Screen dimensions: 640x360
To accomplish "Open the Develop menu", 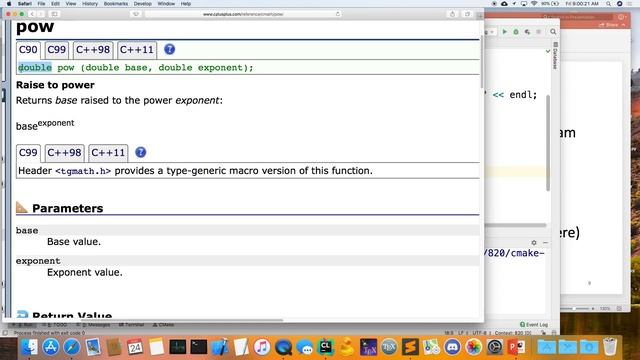I will point(142,4).
